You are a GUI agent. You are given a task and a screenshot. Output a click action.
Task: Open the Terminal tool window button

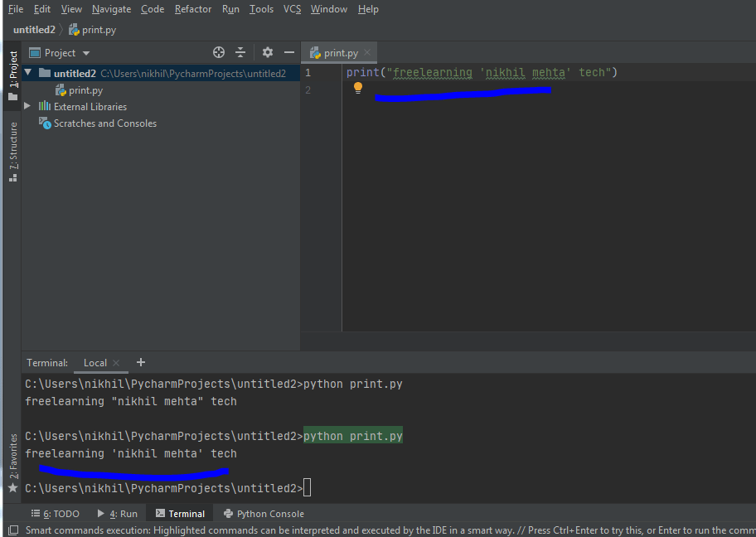click(181, 514)
